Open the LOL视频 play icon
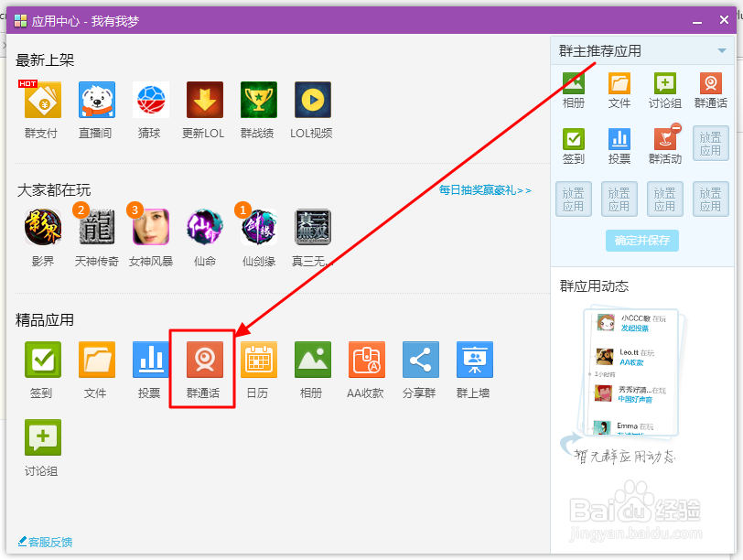The width and height of the screenshot is (743, 560). (313, 100)
